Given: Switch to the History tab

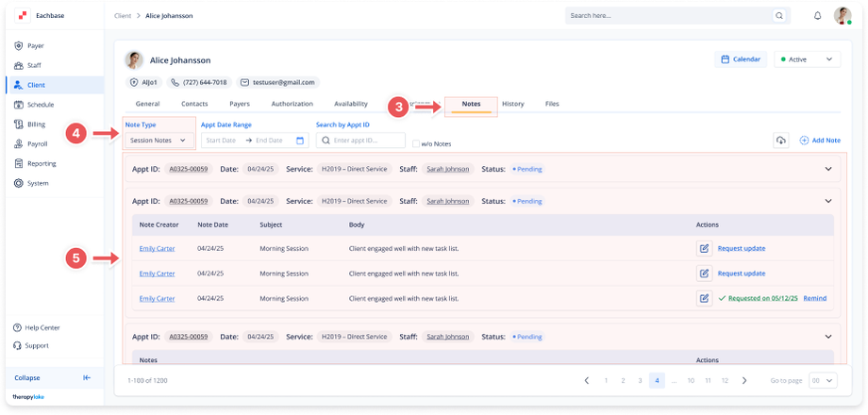Looking at the screenshot, I should coord(512,104).
